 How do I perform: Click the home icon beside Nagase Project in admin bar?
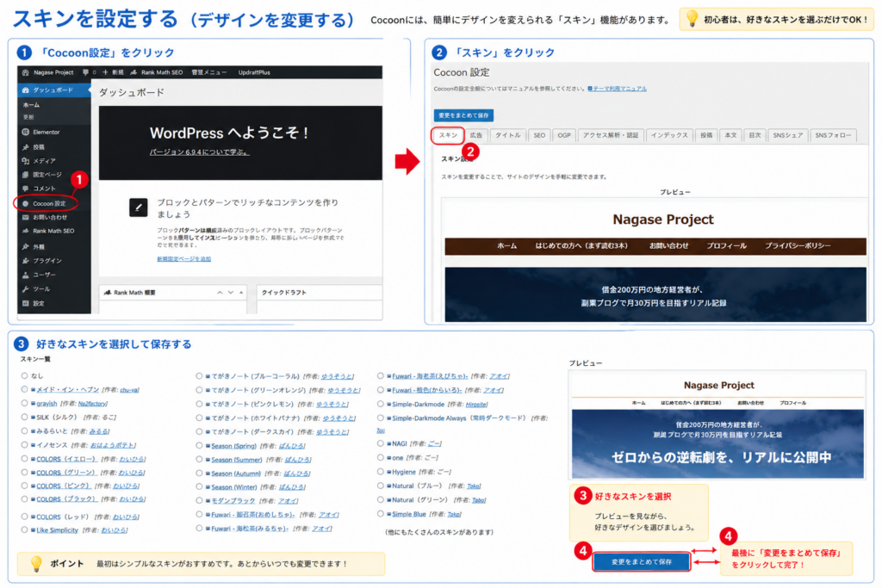(x=25, y=72)
